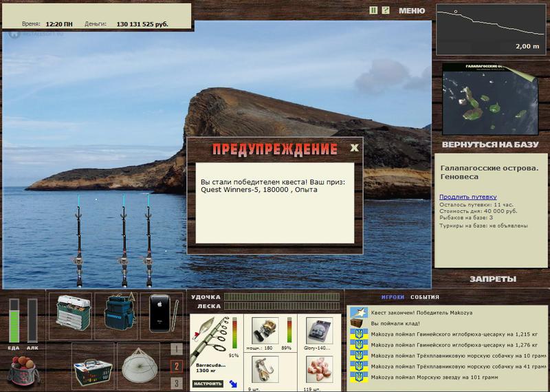Open the tackle box inventory
Image resolution: width=550 pixels, height=392 pixels.
pyautogui.click(x=72, y=312)
